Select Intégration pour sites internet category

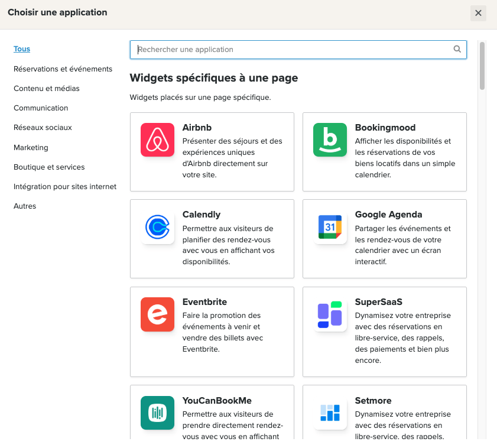(x=65, y=186)
